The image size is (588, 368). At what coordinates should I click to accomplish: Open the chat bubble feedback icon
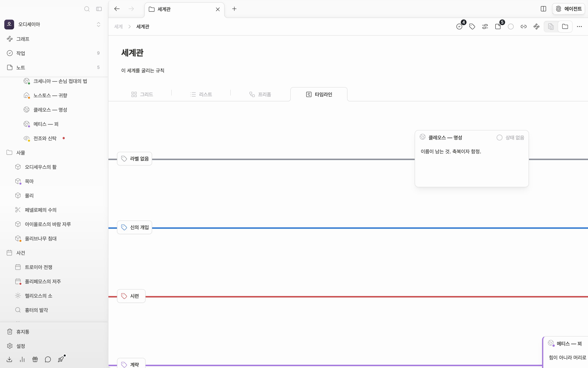[48, 359]
